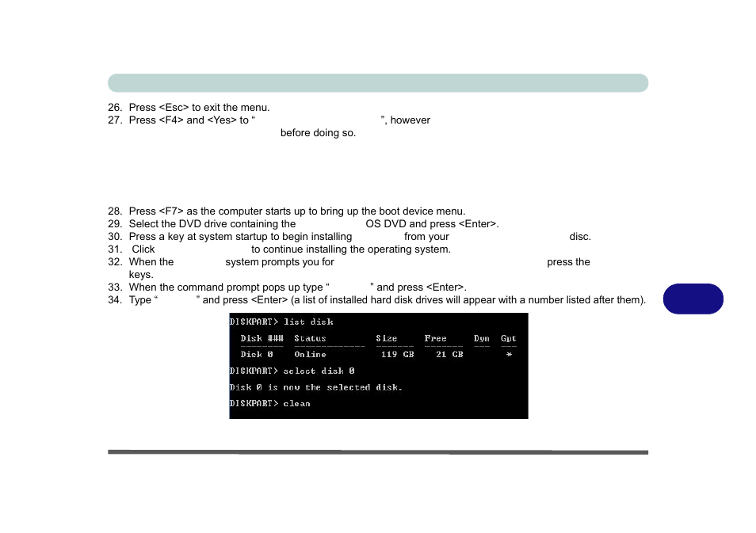
Task: Click step 32 text "system prompts you for"
Action: [x=280, y=261]
